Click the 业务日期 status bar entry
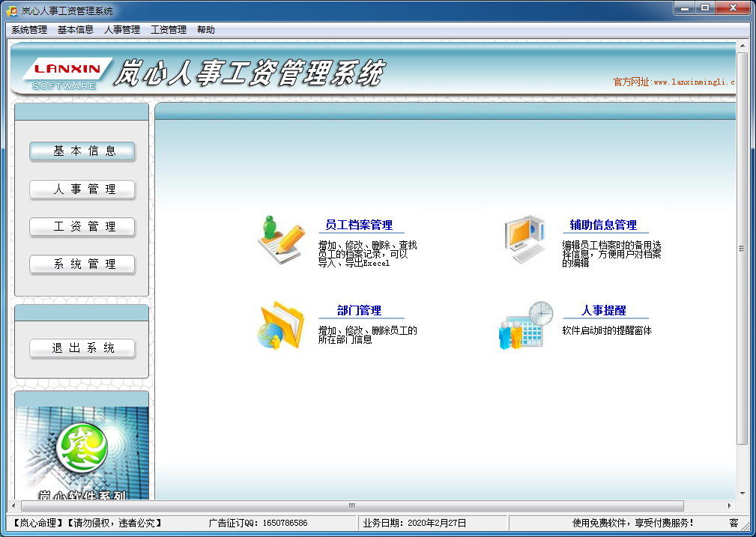756x537 pixels. coord(414,523)
